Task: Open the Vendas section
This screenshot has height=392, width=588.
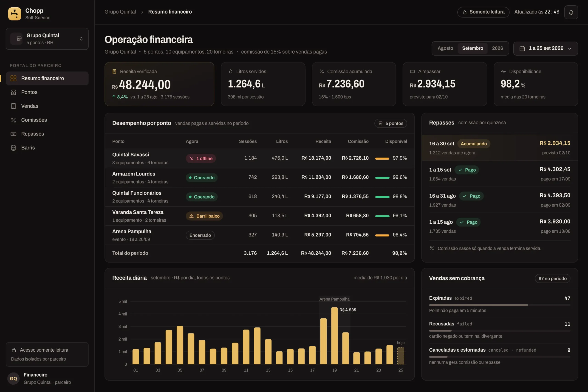Action: click(47, 106)
